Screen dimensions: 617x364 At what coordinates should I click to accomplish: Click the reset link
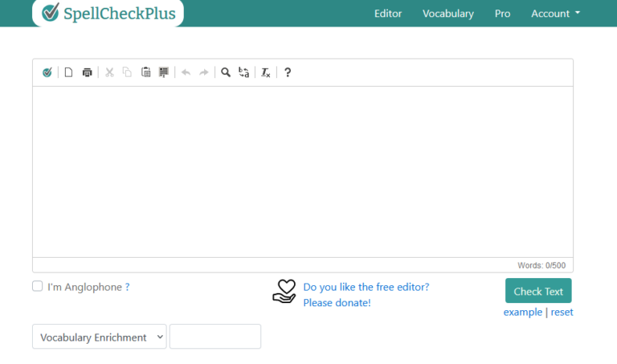[x=562, y=312]
